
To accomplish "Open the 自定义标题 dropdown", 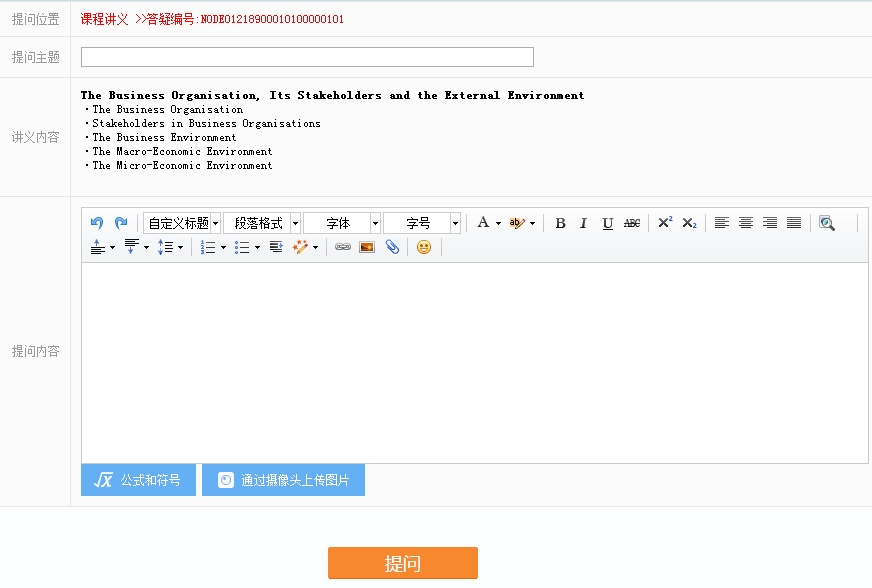I will coord(182,223).
